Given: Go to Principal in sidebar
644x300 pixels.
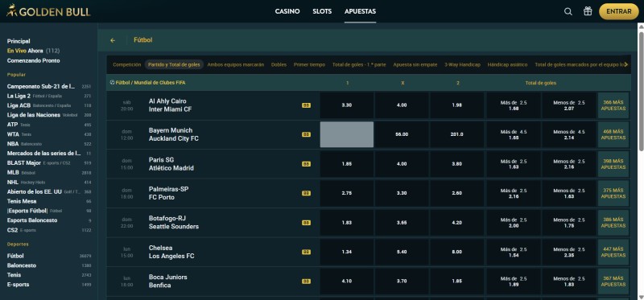Looking at the screenshot, I should click(x=19, y=41).
